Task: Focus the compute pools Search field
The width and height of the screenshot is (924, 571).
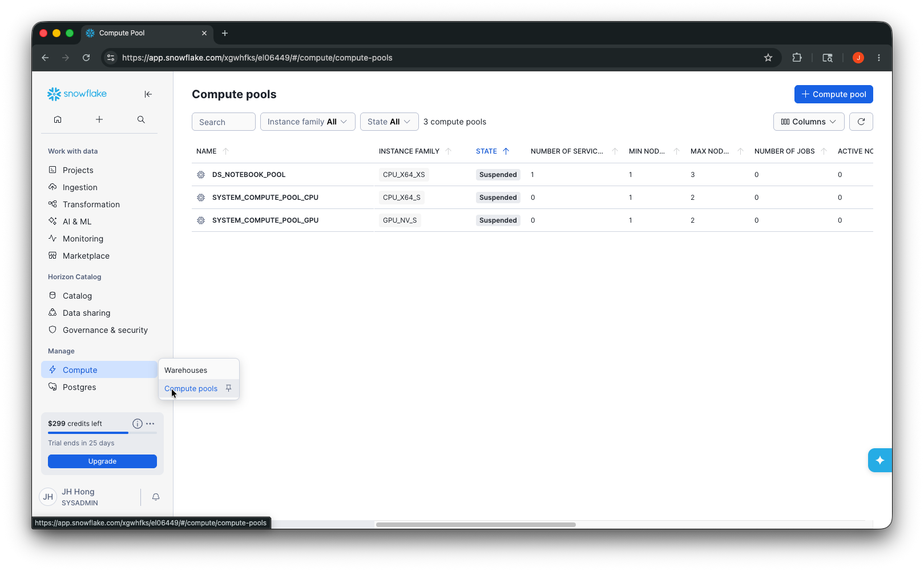Action: [x=224, y=122]
